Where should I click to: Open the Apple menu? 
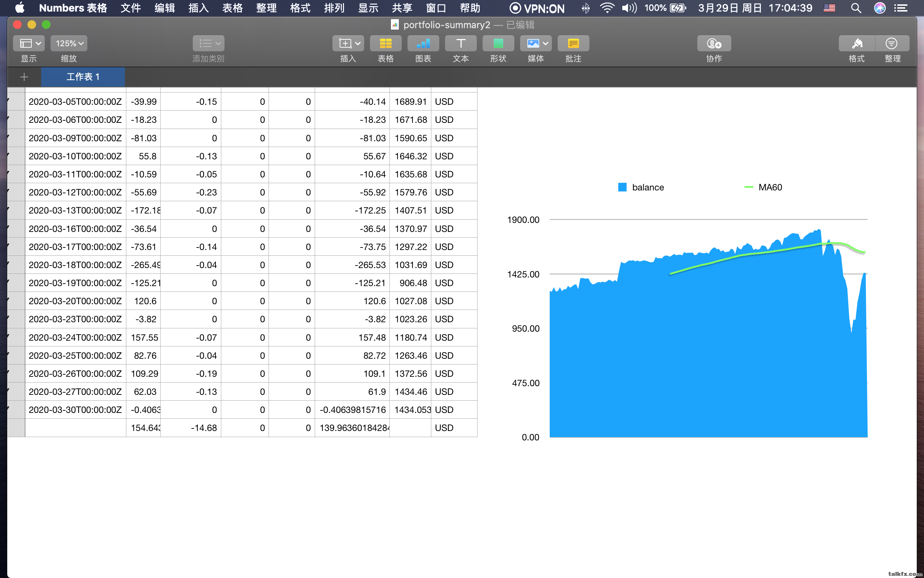pyautogui.click(x=19, y=8)
